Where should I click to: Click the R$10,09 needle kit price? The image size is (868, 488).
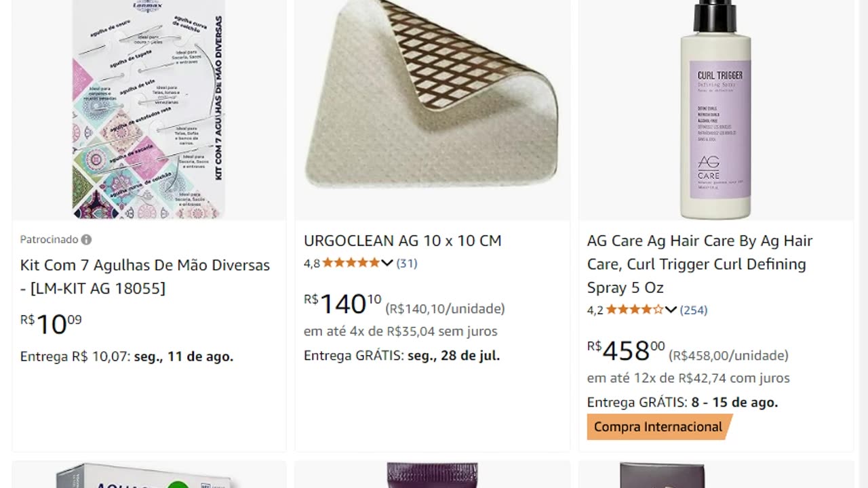51,324
